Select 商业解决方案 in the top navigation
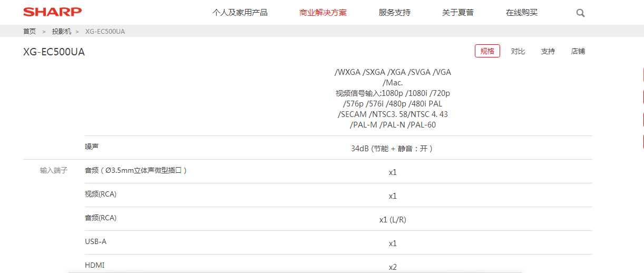The height and width of the screenshot is (273, 644). (323, 13)
